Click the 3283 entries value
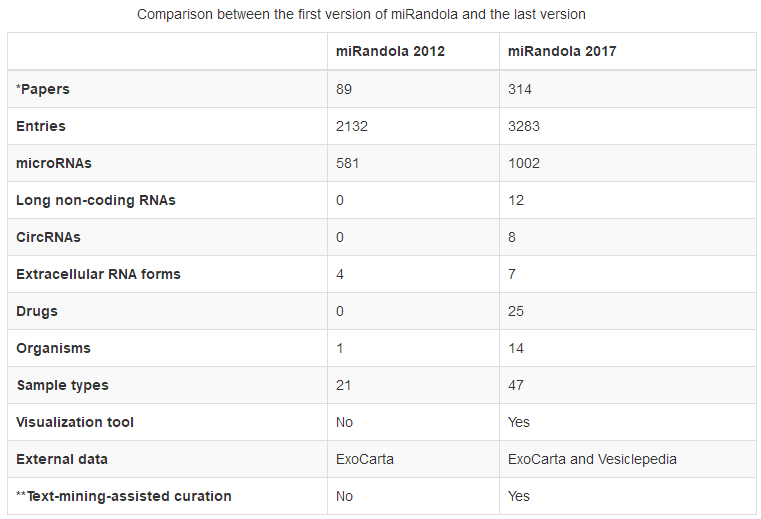 tap(524, 126)
